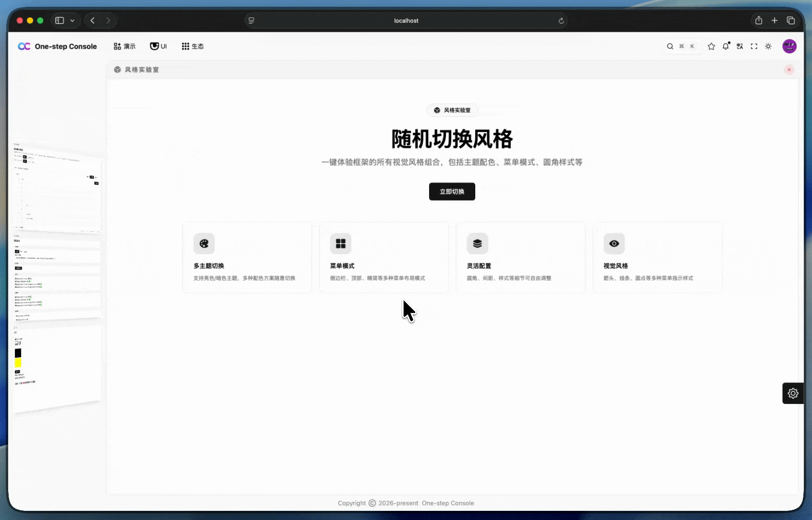
Task: Click the 风格实验室 badge above the heading
Action: [452, 110]
